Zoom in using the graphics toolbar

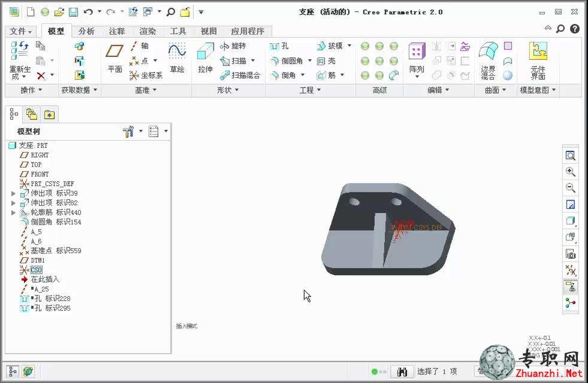[x=571, y=172]
